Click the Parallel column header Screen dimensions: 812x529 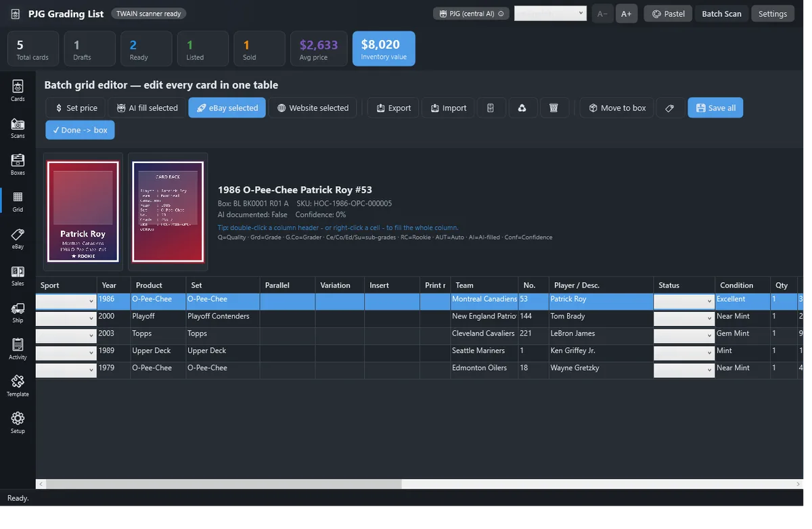(288, 285)
